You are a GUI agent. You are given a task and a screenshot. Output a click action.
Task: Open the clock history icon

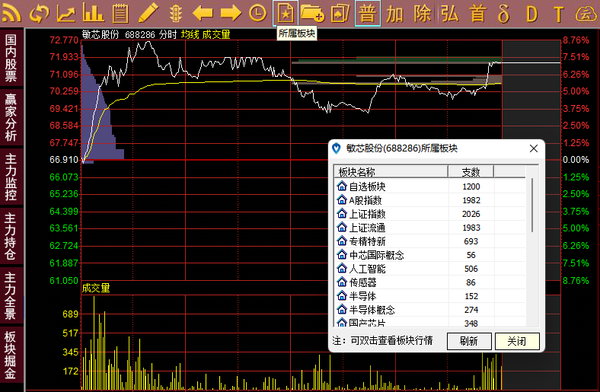coord(258,13)
